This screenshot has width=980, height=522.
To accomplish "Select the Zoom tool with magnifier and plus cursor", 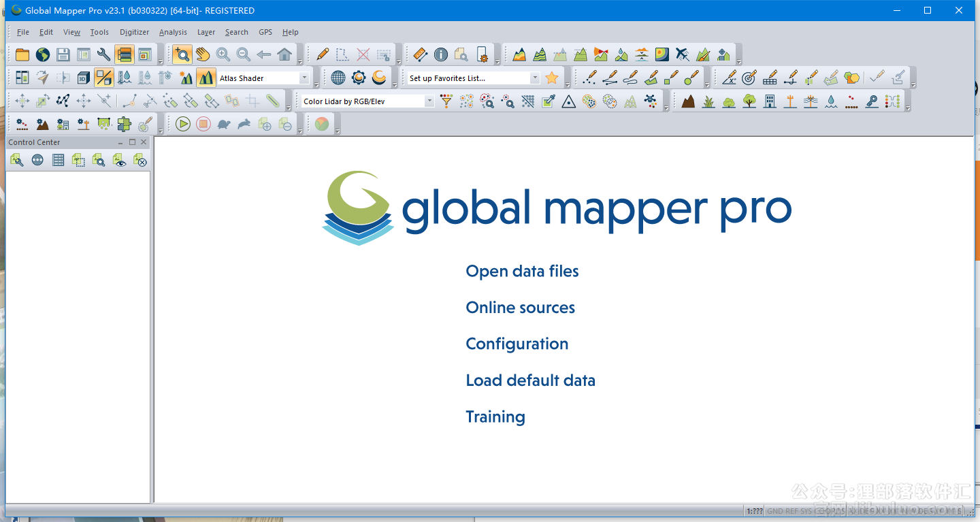I will (182, 54).
